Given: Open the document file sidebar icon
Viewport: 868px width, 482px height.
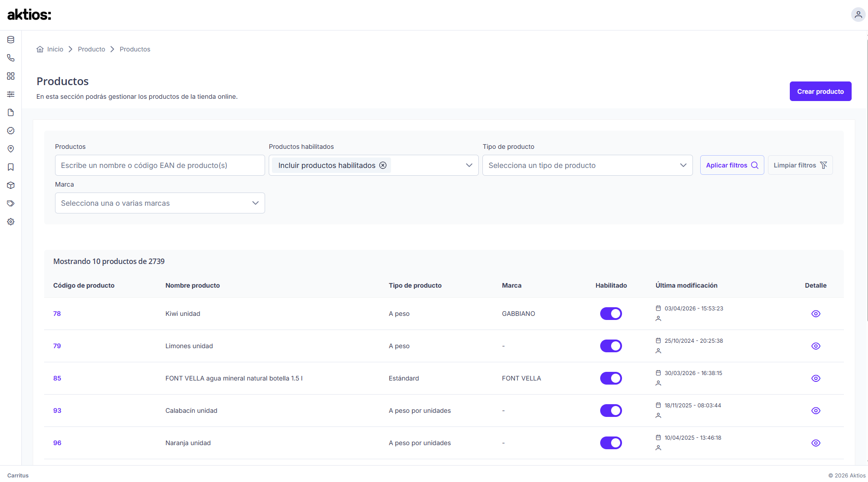Looking at the screenshot, I should pyautogui.click(x=11, y=112).
